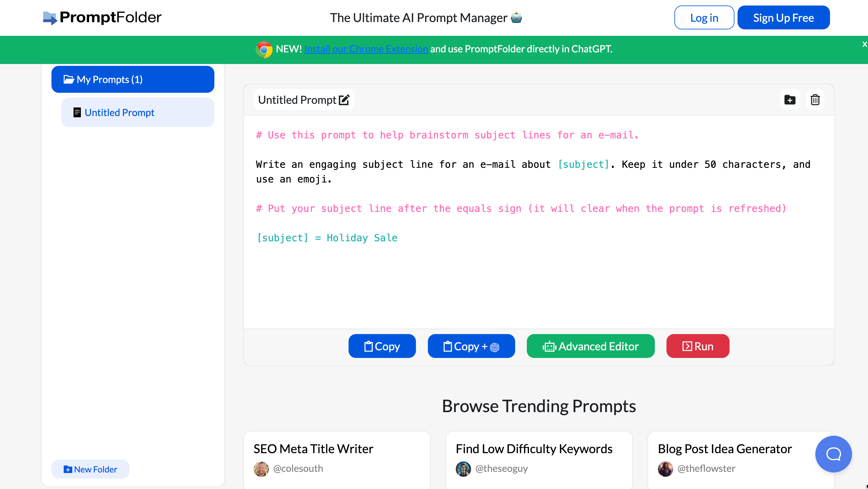Open the Blog Post Idea Generator prompt card

741,460
